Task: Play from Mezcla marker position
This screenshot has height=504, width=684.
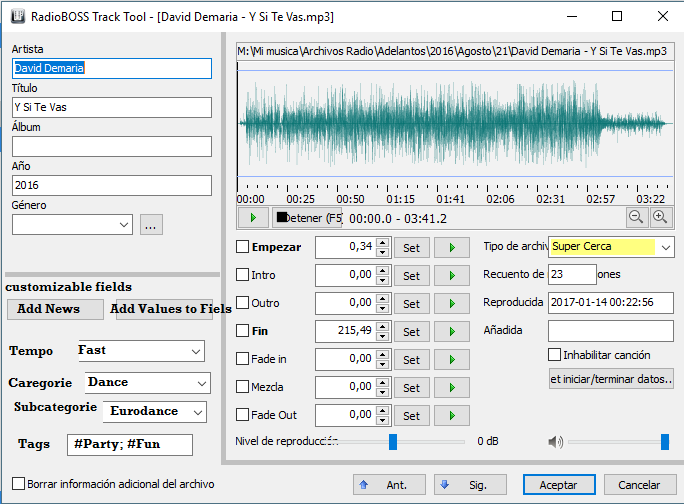Action: [x=452, y=387]
